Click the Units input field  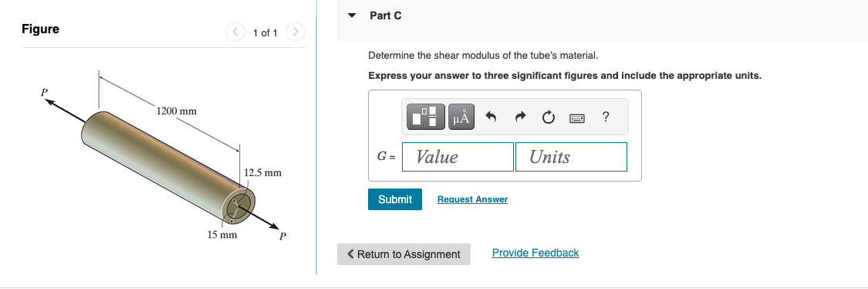[571, 157]
